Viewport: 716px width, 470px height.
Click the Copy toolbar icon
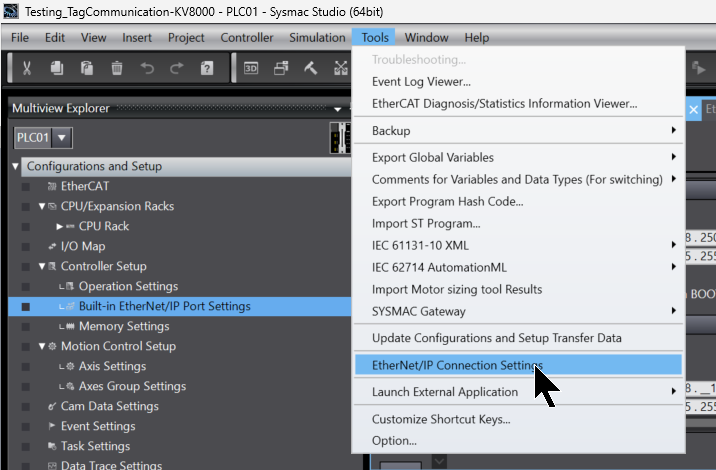57,68
